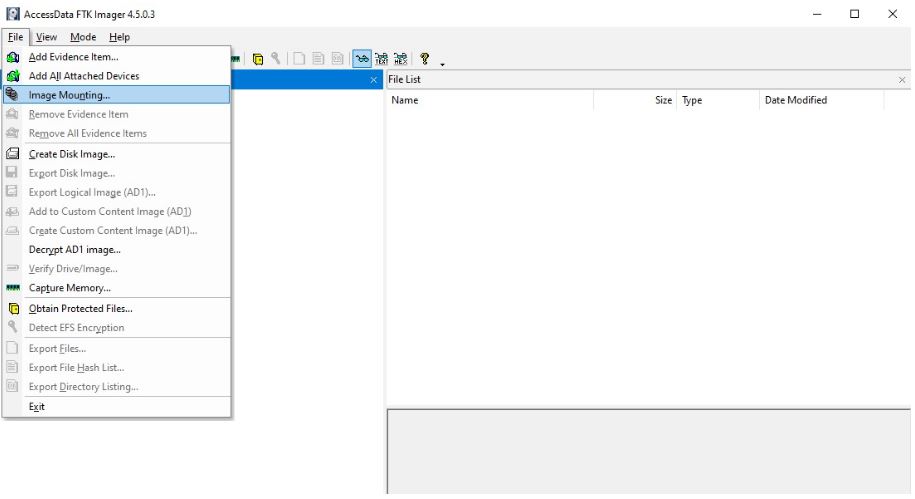
Task: Click inside the gray preview pane
Action: click(x=648, y=452)
